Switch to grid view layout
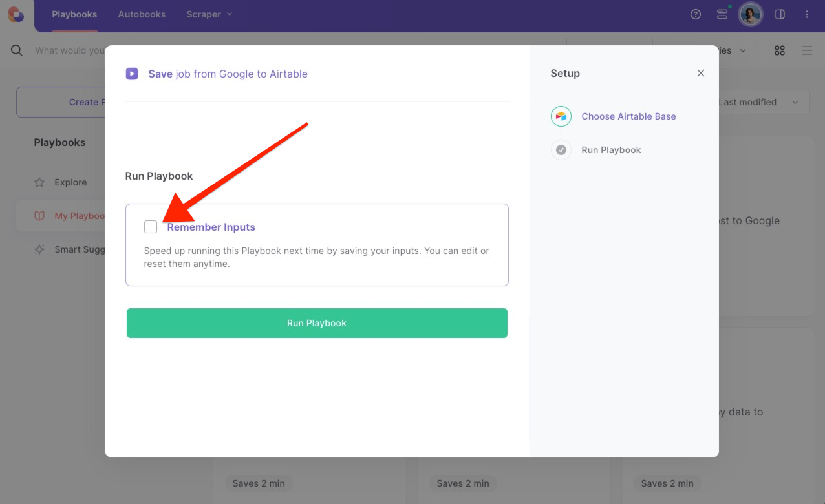This screenshot has width=825, height=504. (780, 50)
